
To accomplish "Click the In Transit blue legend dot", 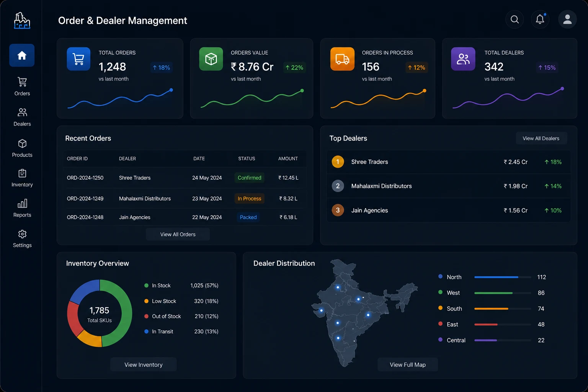I will 146,332.
